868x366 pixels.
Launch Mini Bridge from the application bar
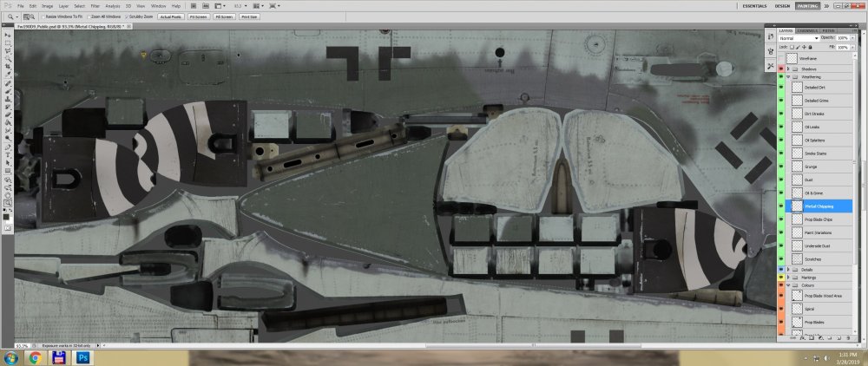(206, 5)
